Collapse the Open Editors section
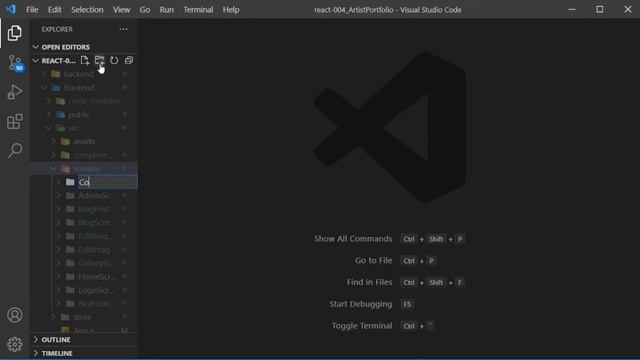This screenshot has width=640, height=360. click(x=84, y=47)
